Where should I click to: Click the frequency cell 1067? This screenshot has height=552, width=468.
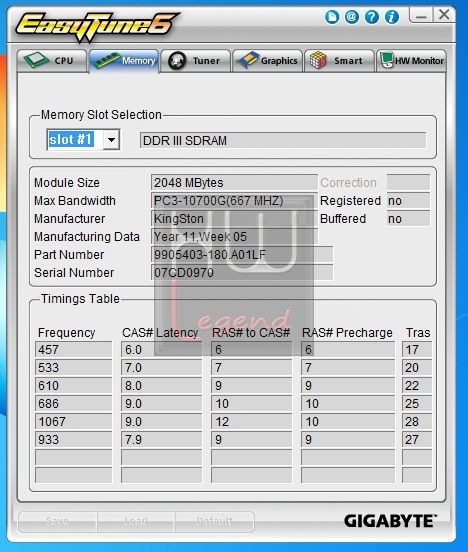[74, 421]
